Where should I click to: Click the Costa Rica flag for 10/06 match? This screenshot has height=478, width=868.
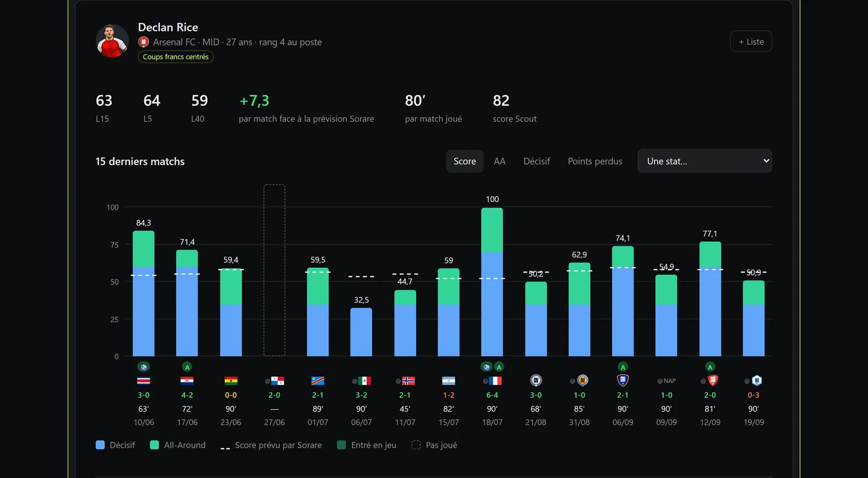[144, 381]
